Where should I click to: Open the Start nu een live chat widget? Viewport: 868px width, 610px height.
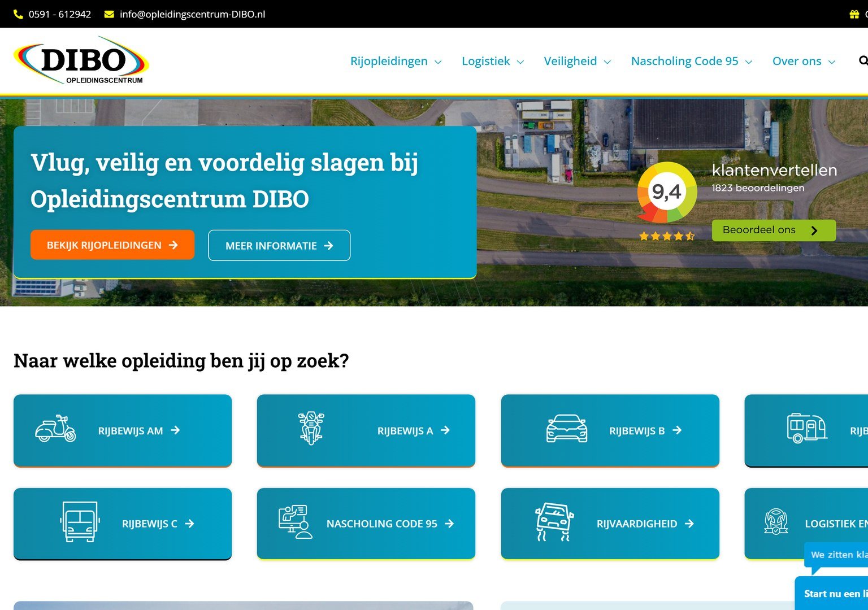tap(831, 593)
